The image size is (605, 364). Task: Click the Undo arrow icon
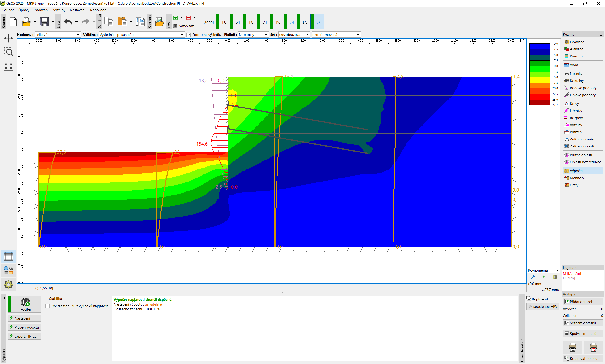[x=68, y=22]
